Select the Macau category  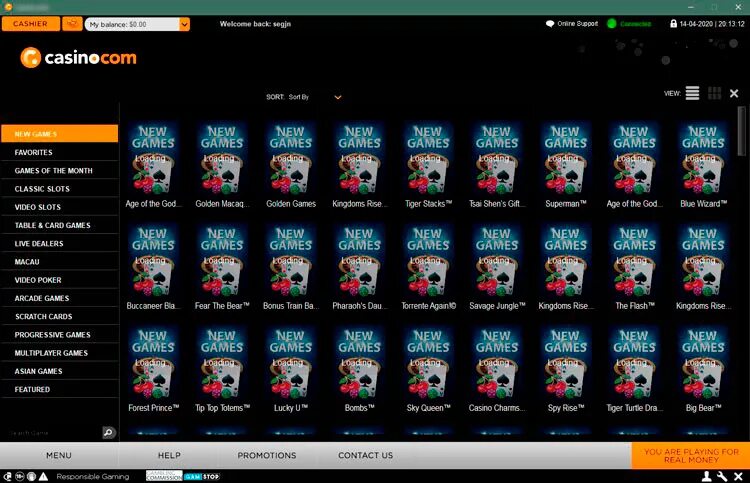pos(60,262)
